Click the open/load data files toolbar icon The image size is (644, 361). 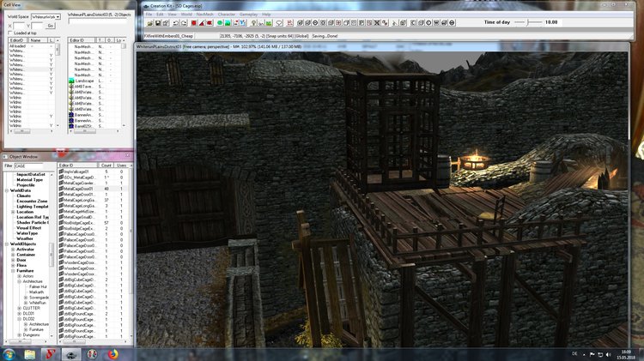click(x=150, y=23)
